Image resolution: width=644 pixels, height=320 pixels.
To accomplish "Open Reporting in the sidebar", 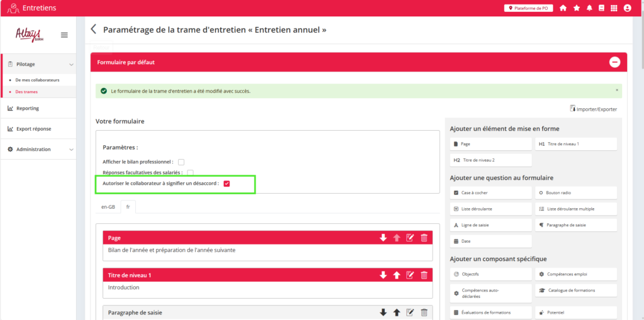I will coord(27,108).
